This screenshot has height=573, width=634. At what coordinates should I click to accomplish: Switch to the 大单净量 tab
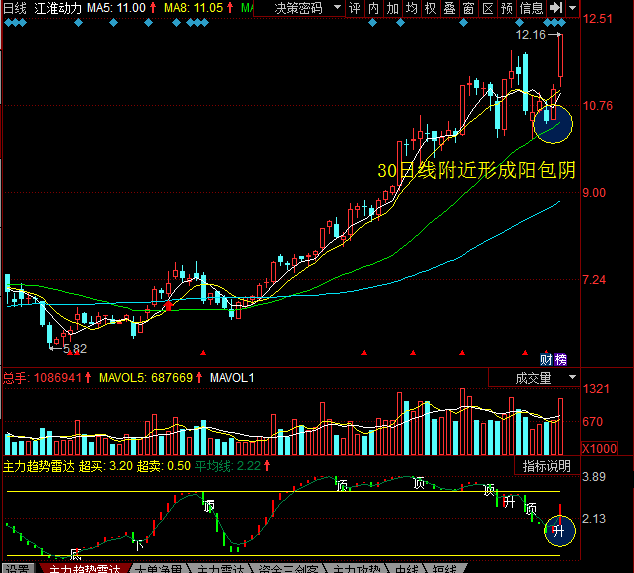(x=158, y=569)
